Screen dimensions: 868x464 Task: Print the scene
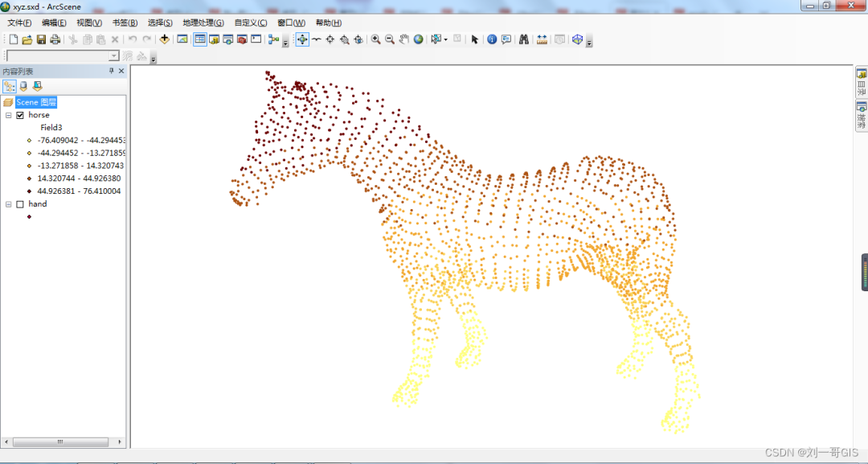coord(55,39)
